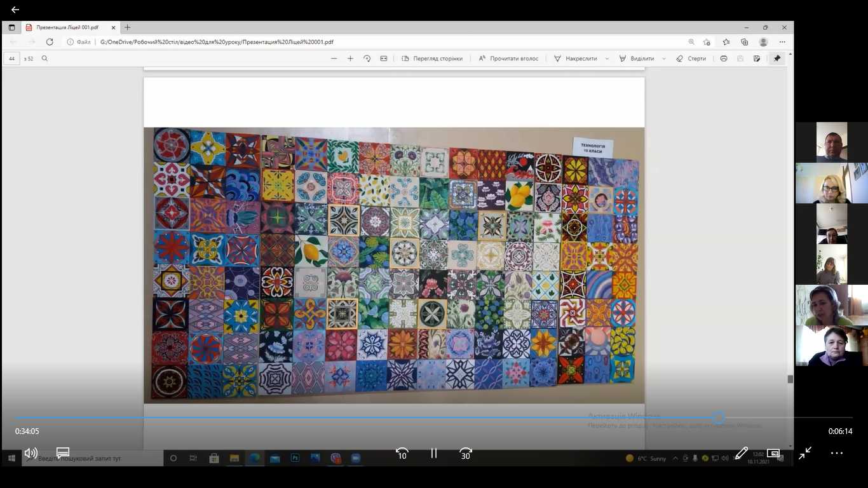Click the pencil edit icon in player
Image resolution: width=868 pixels, height=488 pixels.
click(x=741, y=453)
